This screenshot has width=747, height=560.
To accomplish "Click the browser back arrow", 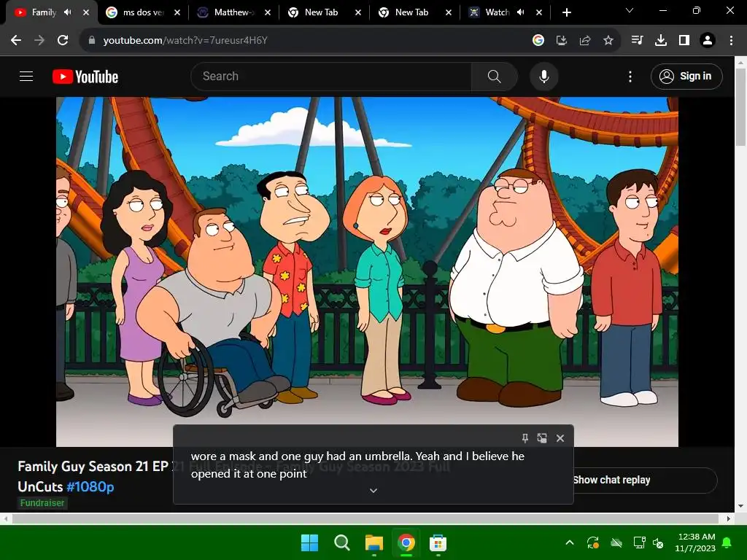I will point(16,41).
